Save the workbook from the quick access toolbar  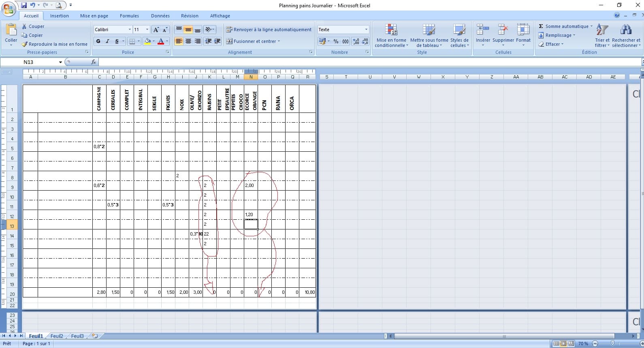coord(24,5)
